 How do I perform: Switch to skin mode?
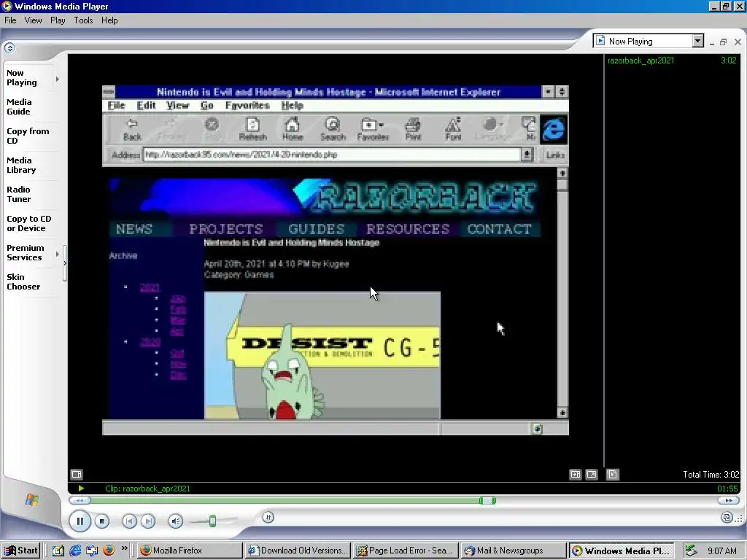(x=727, y=518)
